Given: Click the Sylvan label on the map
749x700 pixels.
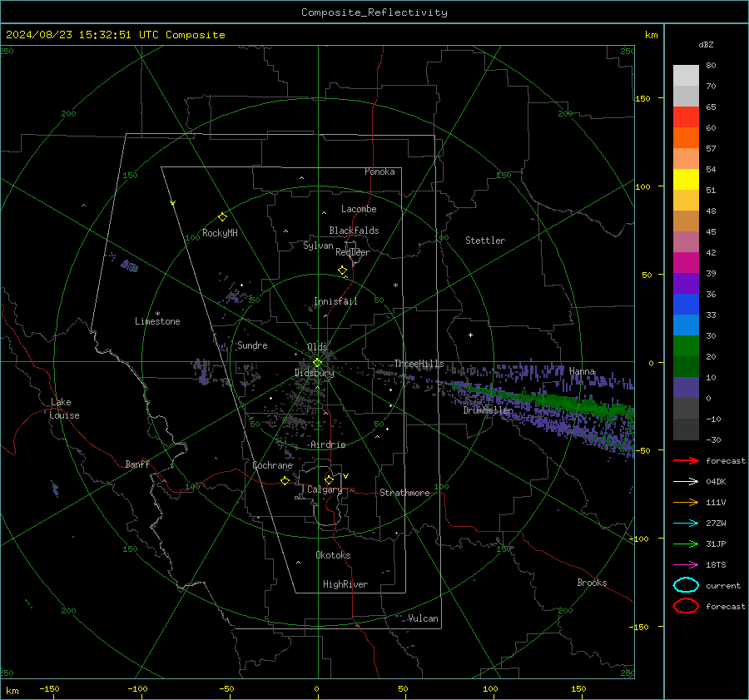Looking at the screenshot, I should [x=318, y=246].
